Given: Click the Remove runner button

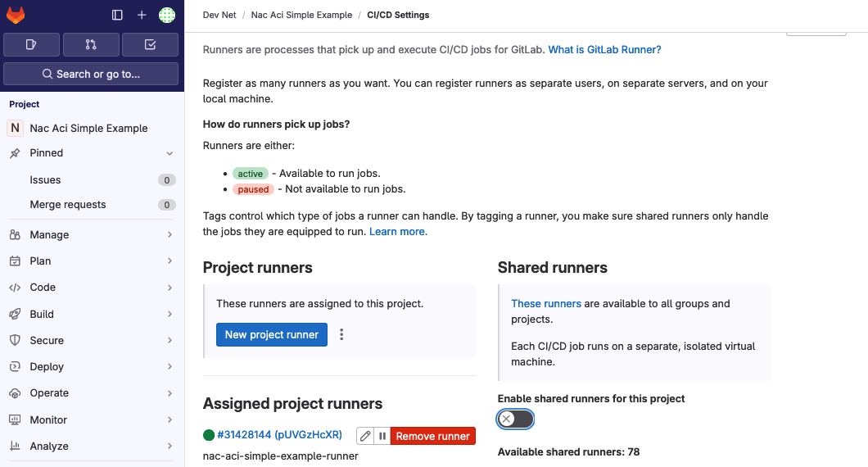Looking at the screenshot, I should tap(433, 436).
